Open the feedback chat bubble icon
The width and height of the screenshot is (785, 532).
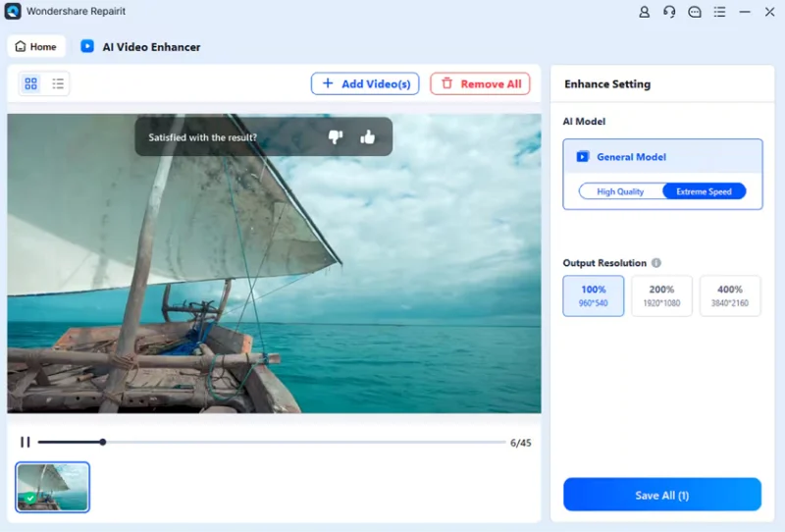[695, 13]
